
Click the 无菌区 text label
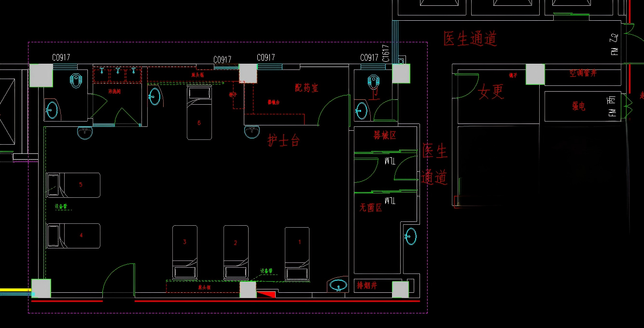[x=370, y=208]
